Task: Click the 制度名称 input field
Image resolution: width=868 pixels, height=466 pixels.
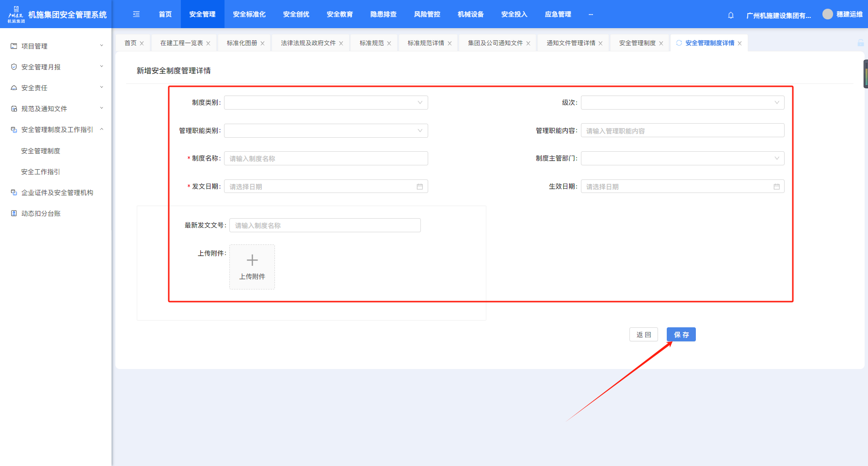Action: 325,159
